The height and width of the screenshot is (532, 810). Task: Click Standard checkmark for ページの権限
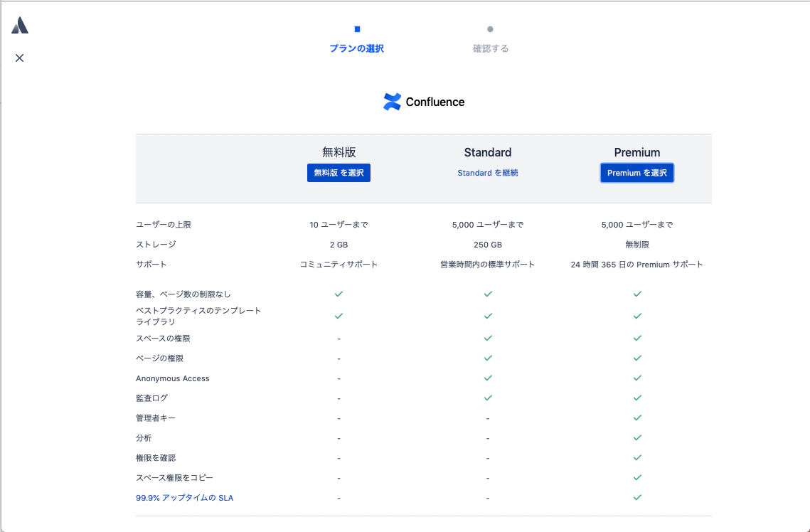pyautogui.click(x=488, y=358)
